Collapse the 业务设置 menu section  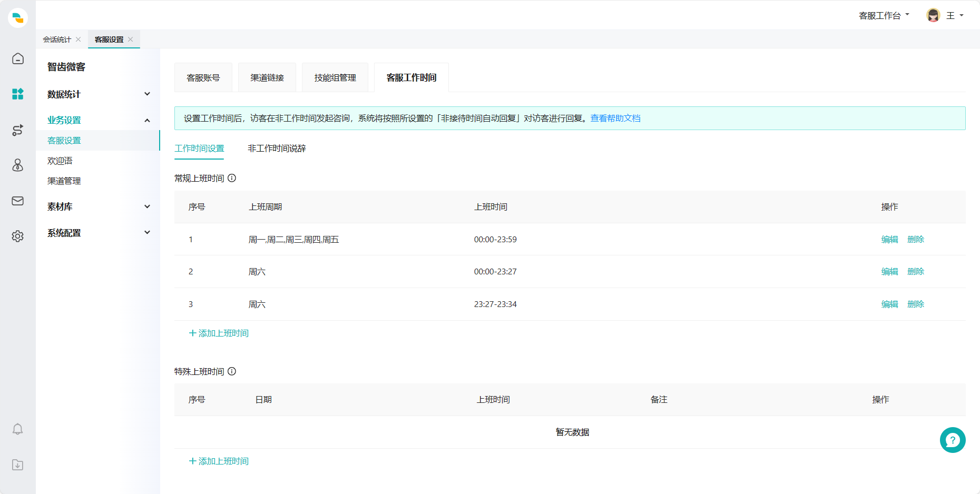click(x=98, y=120)
